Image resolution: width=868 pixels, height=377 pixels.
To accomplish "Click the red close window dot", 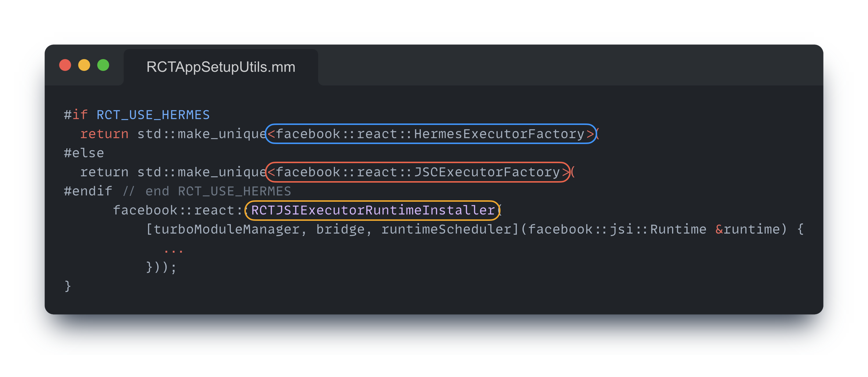I will coord(65,65).
